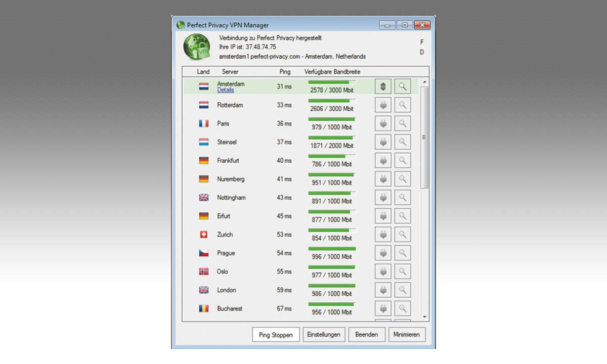Screen dimensions: 607x364
Task: Click the Netherlands flag beside Amsterdam
Action: [x=204, y=86]
